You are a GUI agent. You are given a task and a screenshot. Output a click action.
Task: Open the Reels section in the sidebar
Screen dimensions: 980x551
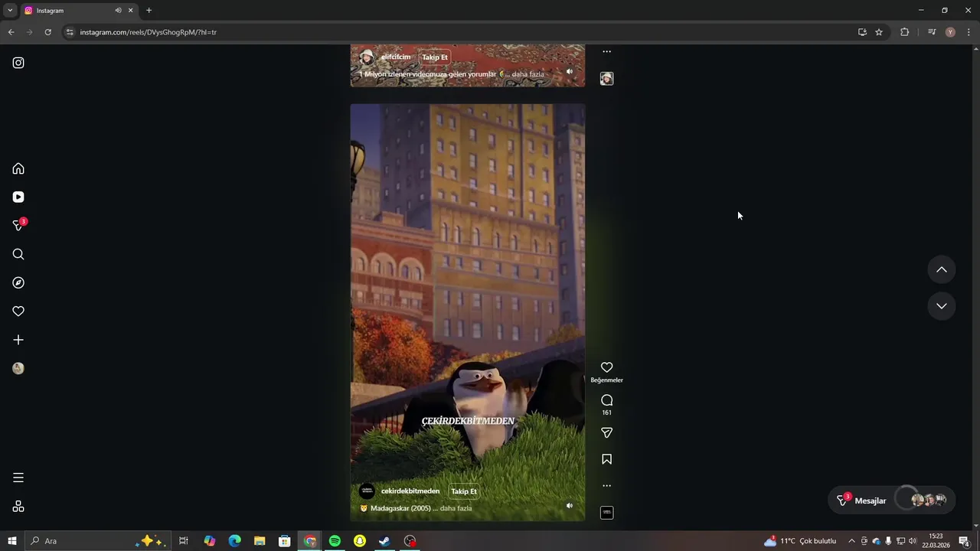pos(18,197)
